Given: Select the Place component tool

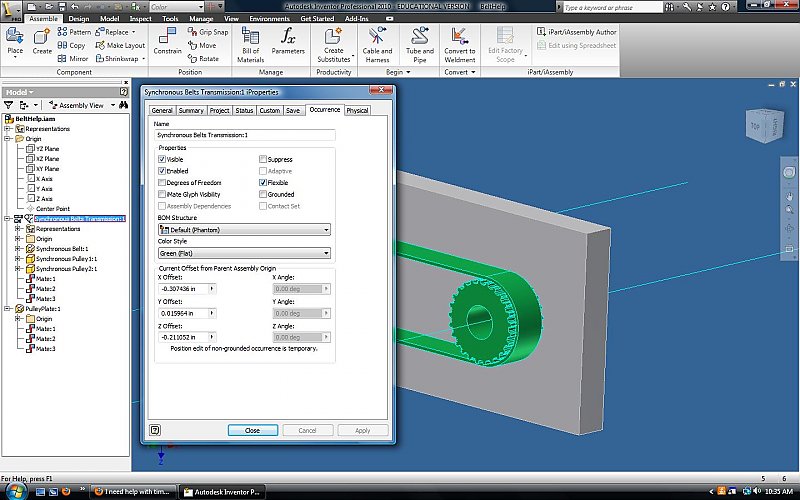Looking at the screenshot, I should pyautogui.click(x=15, y=42).
